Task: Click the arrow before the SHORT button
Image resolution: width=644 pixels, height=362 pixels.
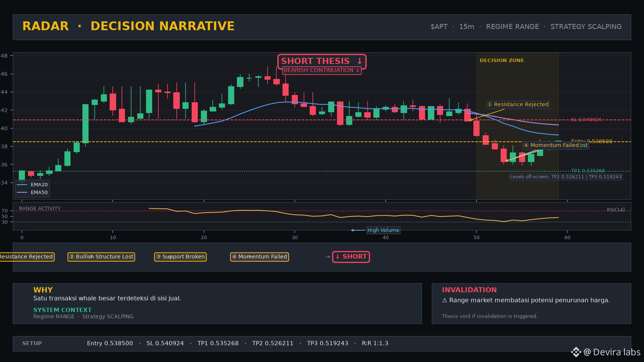Action: 328,257
